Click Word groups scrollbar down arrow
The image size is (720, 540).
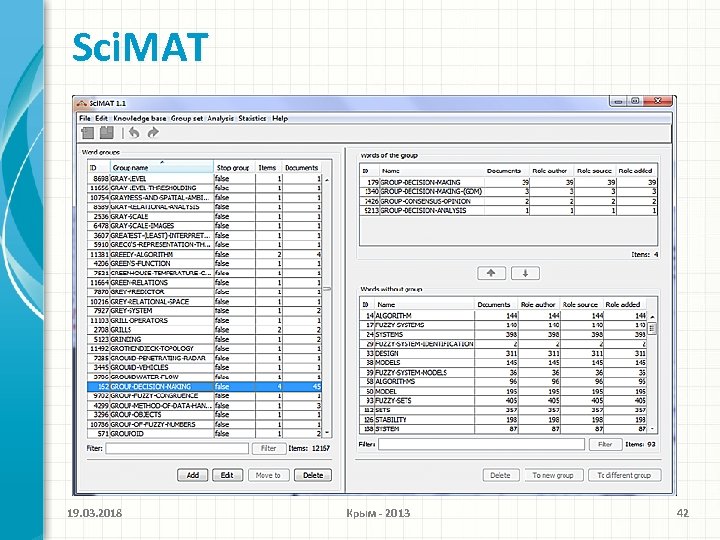point(327,433)
